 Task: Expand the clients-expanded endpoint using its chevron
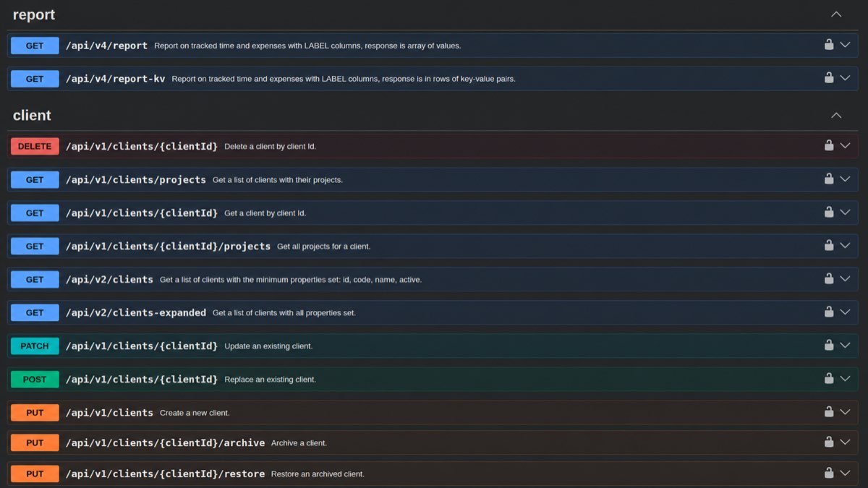(845, 312)
